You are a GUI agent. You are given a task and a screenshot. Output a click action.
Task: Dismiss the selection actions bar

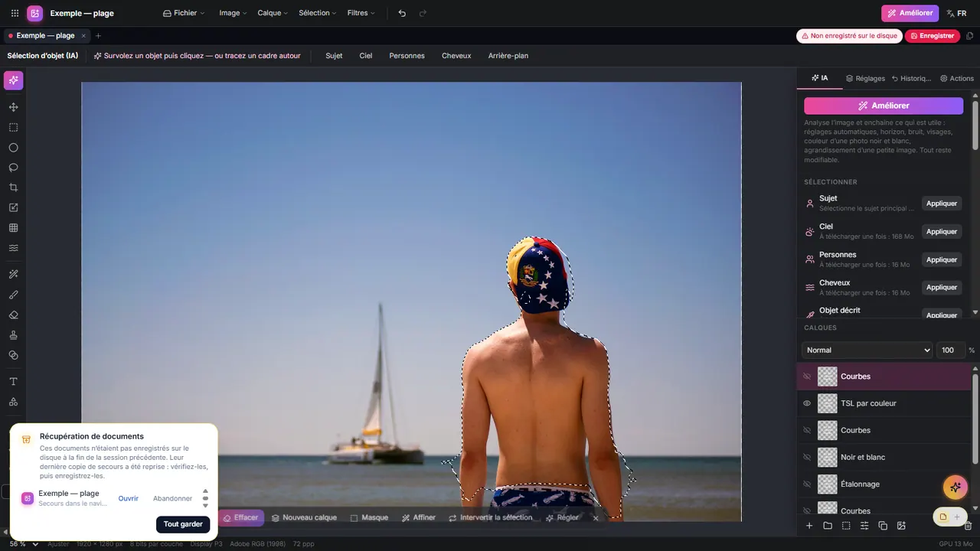(596, 518)
